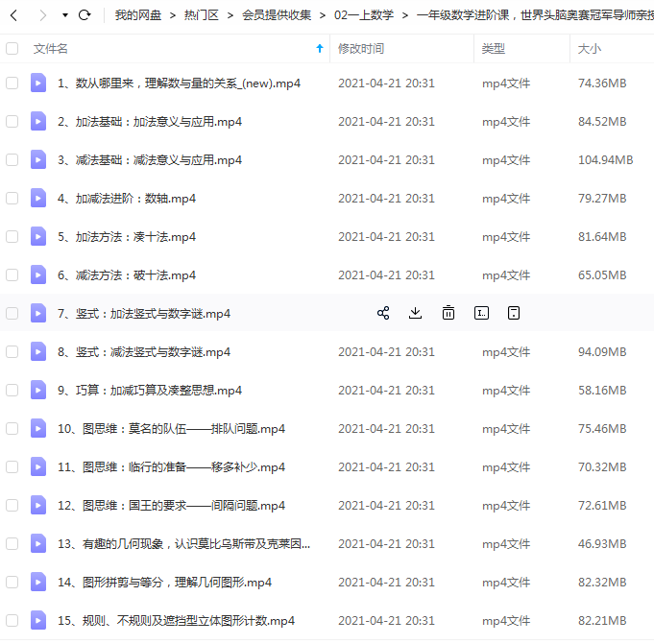654x644 pixels.
Task: Click video icon of 15、规则、不规则 file
Action: click(38, 620)
